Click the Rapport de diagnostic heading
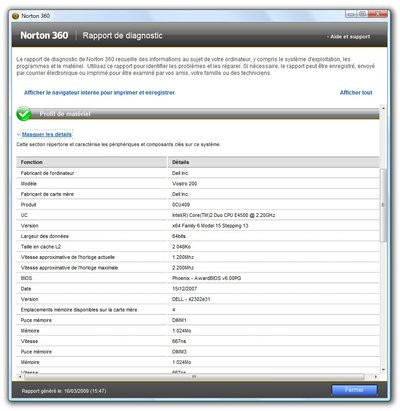Viewport: 400px width, 411px height. pos(122,36)
